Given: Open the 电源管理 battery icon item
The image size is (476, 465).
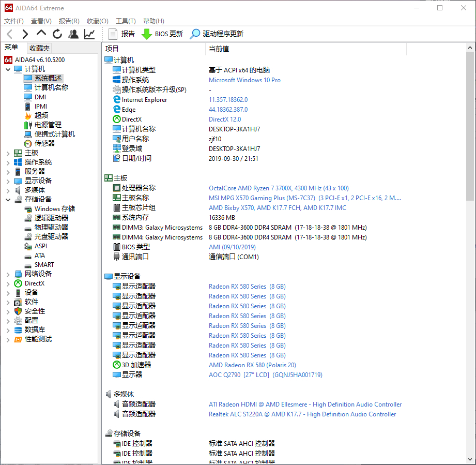Looking at the screenshot, I should click(28, 125).
